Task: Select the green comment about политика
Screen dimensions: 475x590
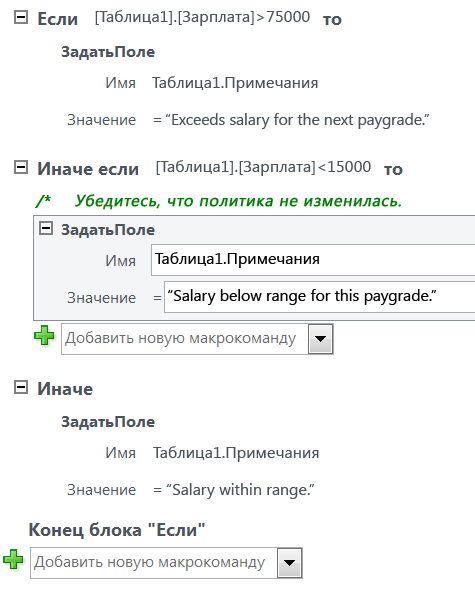Action: point(238,201)
